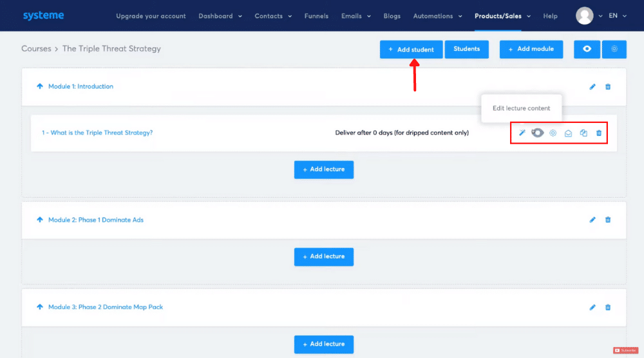Click the YouTube Subscribe badge
The height and width of the screenshot is (358, 644).
coord(625,350)
